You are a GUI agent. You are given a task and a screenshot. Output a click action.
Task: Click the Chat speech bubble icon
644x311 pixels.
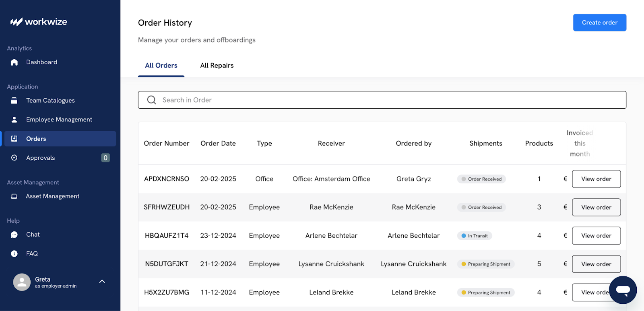14,235
